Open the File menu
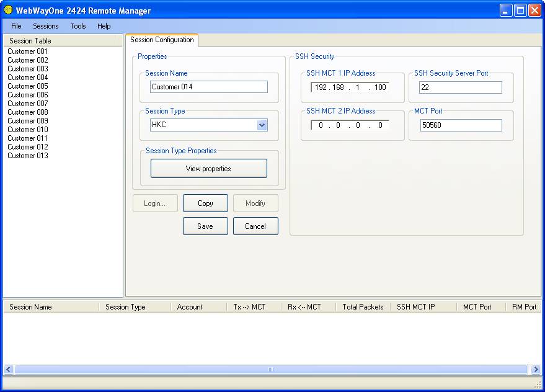The height and width of the screenshot is (392, 545). (16, 26)
